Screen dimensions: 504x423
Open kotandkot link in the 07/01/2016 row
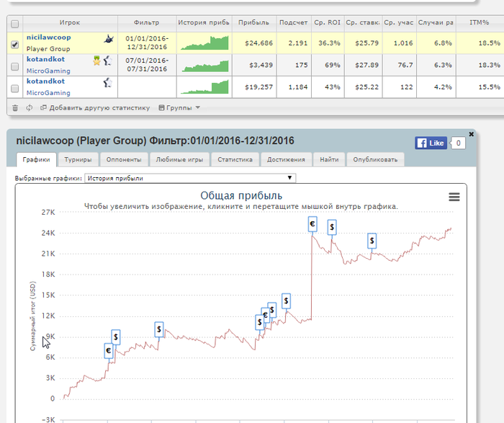[x=45, y=59]
